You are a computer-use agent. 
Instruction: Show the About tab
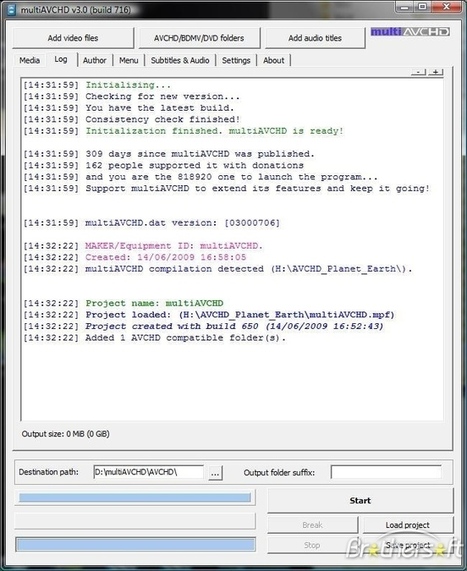274,60
